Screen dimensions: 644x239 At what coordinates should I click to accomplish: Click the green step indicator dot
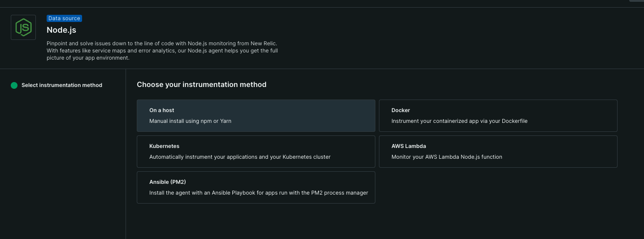coord(14,85)
